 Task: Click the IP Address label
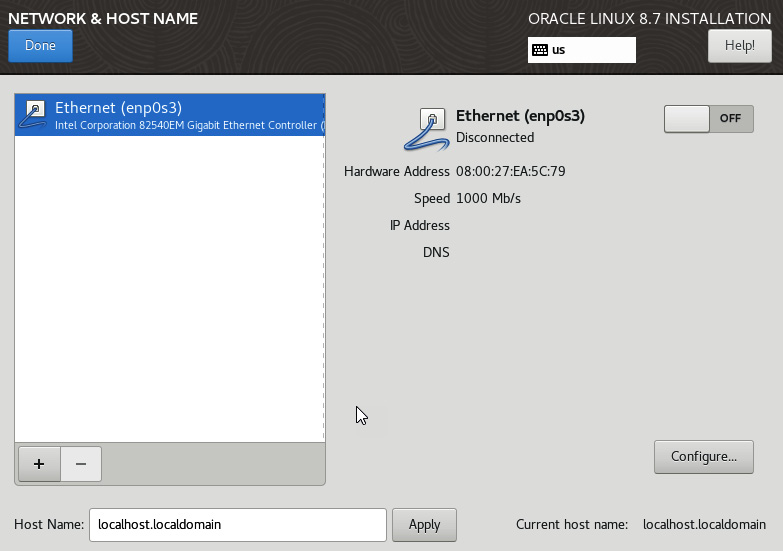coord(419,225)
